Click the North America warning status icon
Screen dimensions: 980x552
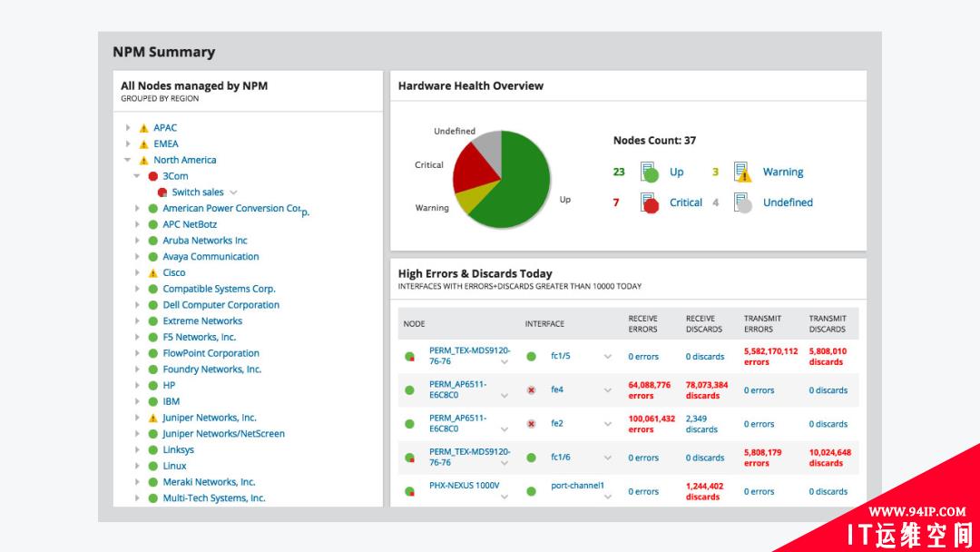click(x=143, y=161)
